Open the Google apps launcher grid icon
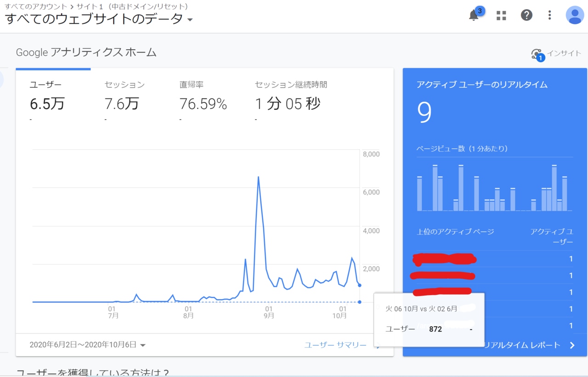Viewport: 588px width, 377px height. (x=501, y=15)
